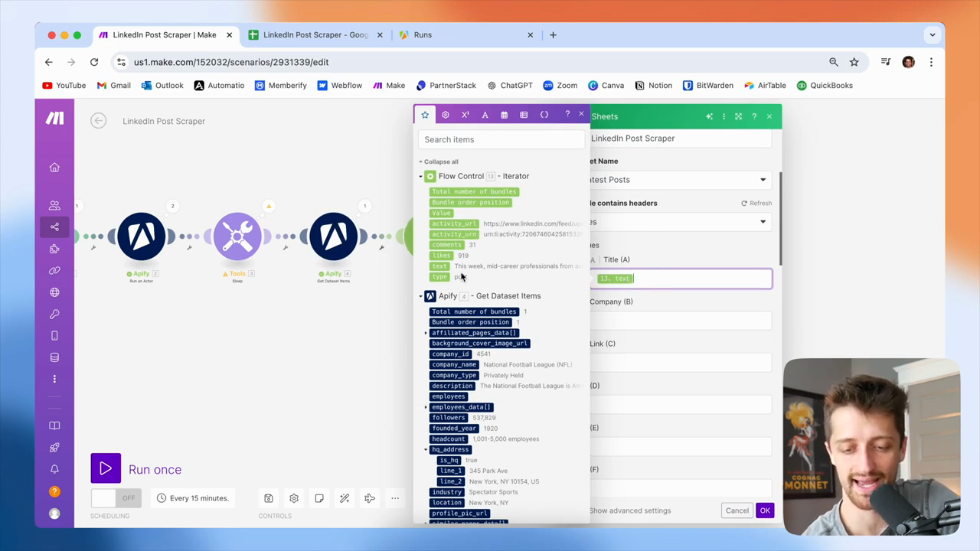Open mapping panel help question mark
This screenshot has height=551, width=980.
tap(567, 115)
